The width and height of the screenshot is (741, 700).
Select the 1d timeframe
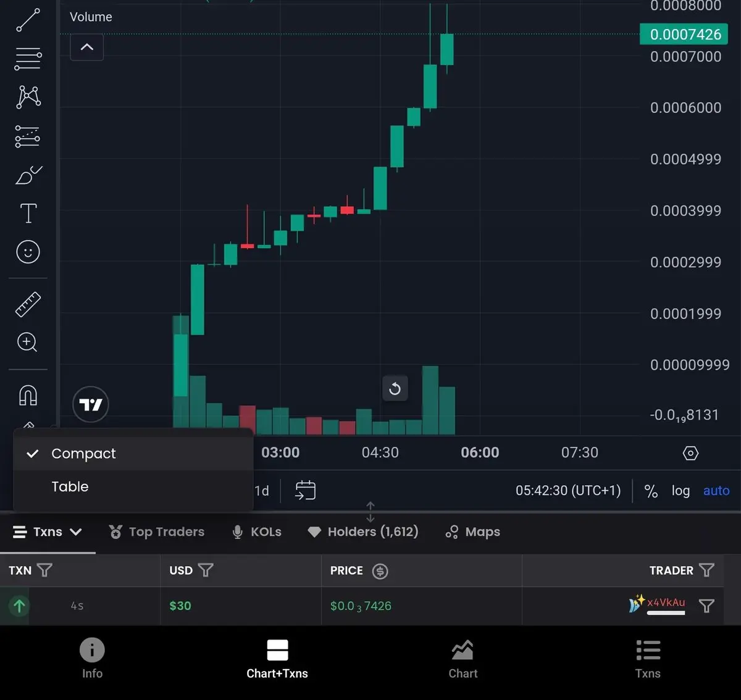[x=262, y=491]
